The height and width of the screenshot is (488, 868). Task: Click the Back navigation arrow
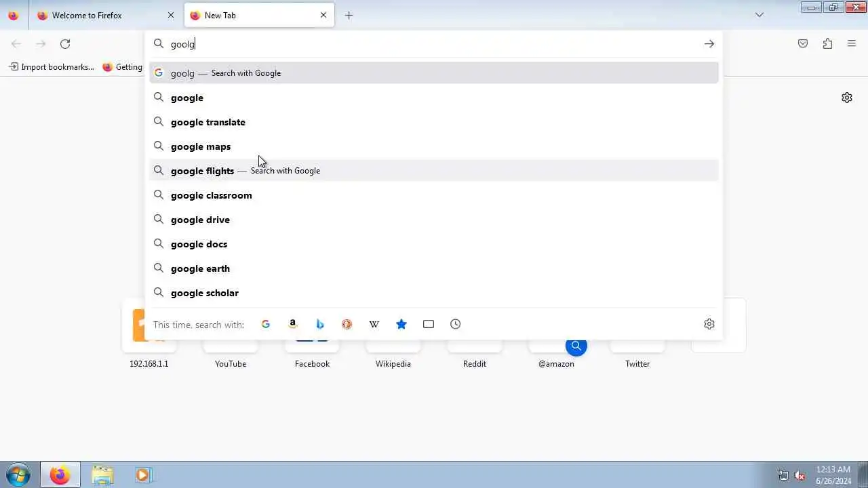(16, 44)
